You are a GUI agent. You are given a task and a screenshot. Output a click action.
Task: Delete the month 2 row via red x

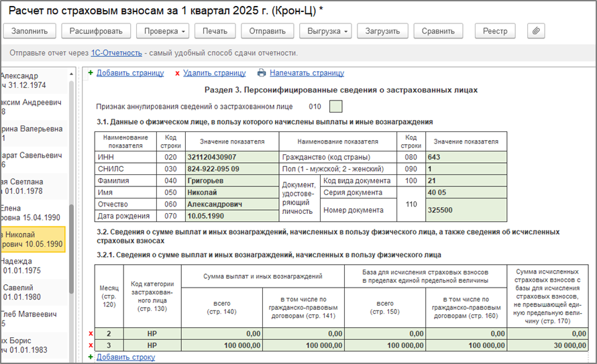pos(91,334)
